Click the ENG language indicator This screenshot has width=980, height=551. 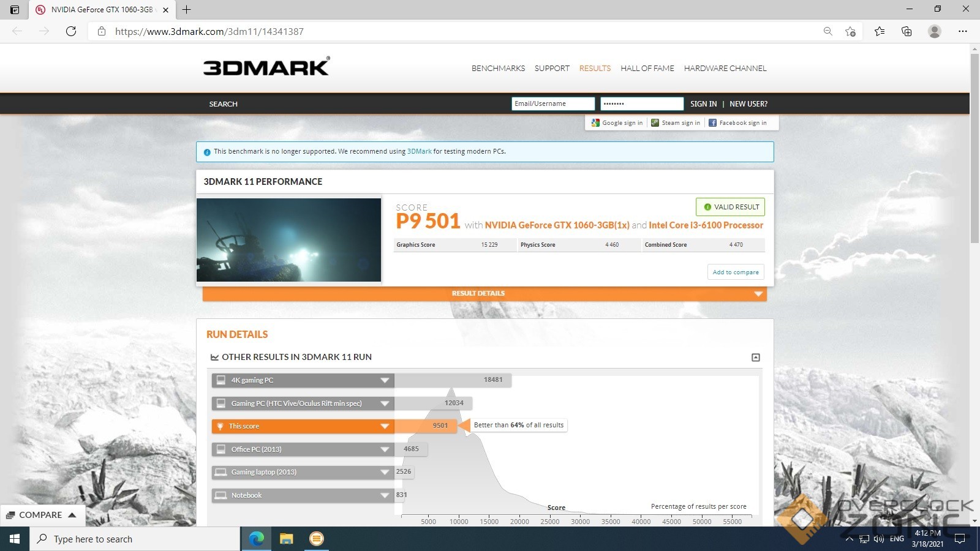pos(897,539)
